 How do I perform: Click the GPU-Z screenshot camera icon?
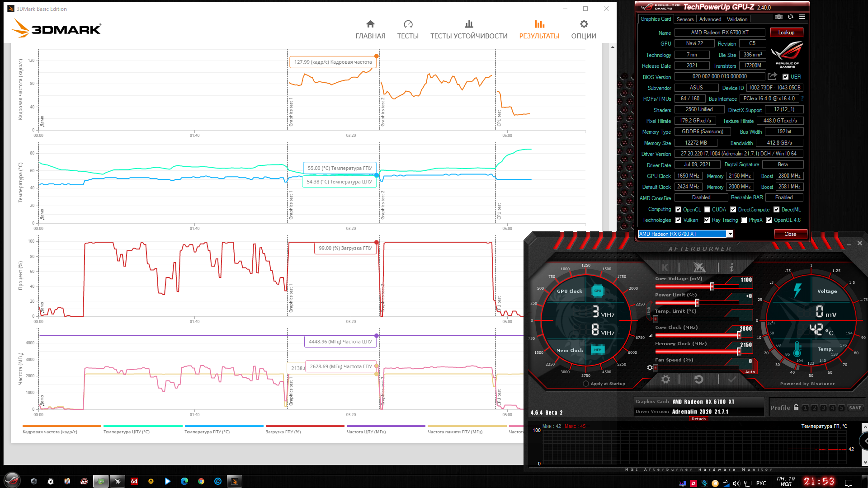pos(778,17)
